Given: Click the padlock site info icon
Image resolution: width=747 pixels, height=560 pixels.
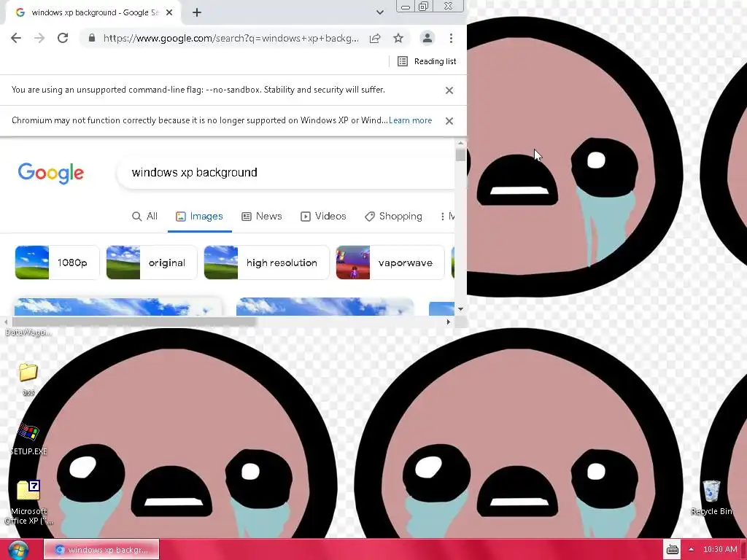Looking at the screenshot, I should click(x=92, y=38).
